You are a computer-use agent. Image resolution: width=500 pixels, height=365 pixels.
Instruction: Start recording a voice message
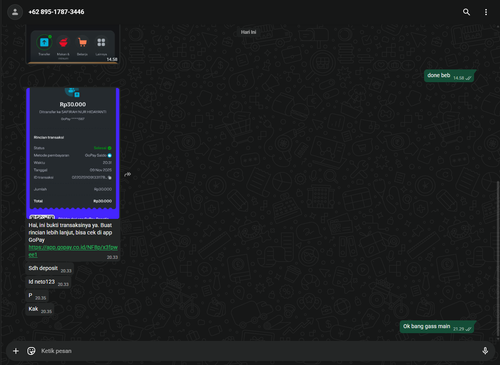(485, 351)
